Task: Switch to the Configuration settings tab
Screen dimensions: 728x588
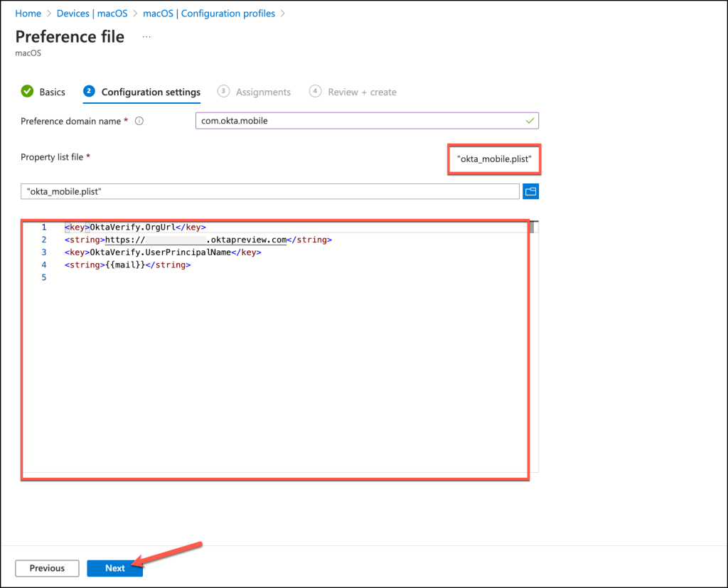Action: coord(151,92)
